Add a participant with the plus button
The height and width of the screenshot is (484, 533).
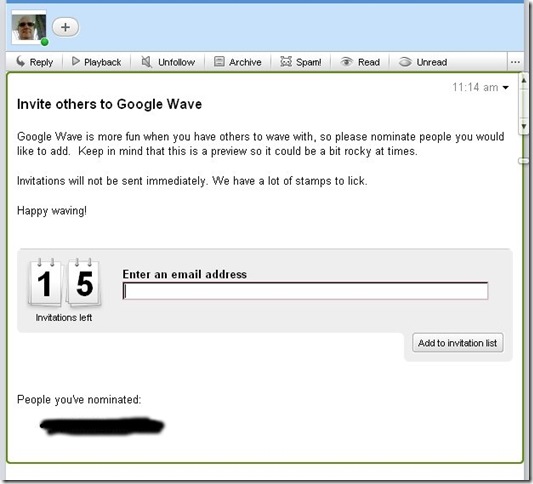(x=66, y=27)
